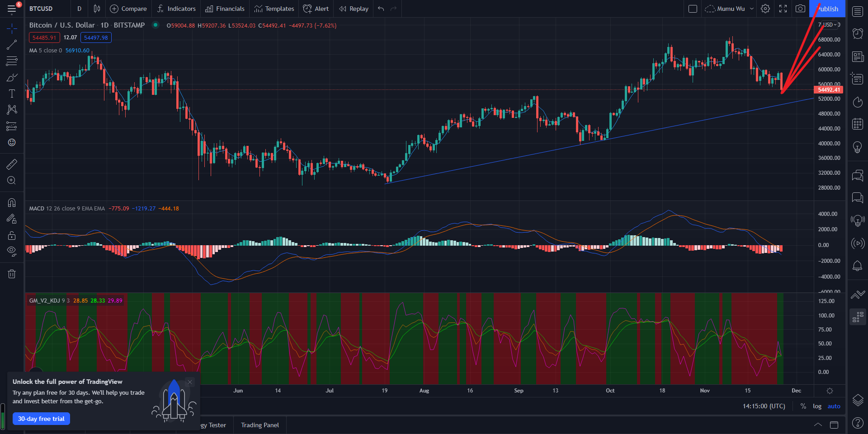Take a chart snapshot with camera icon

(x=800, y=9)
